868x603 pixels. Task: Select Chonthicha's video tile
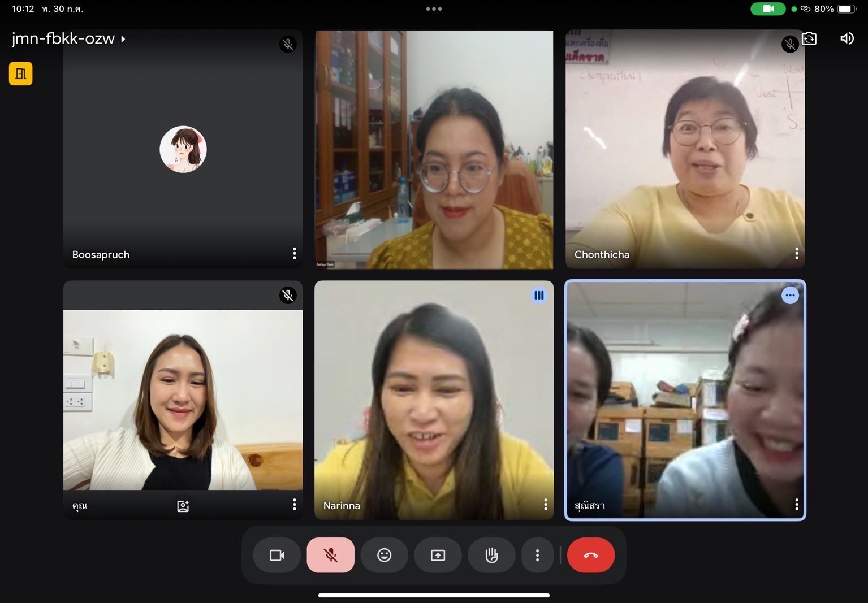pos(685,150)
